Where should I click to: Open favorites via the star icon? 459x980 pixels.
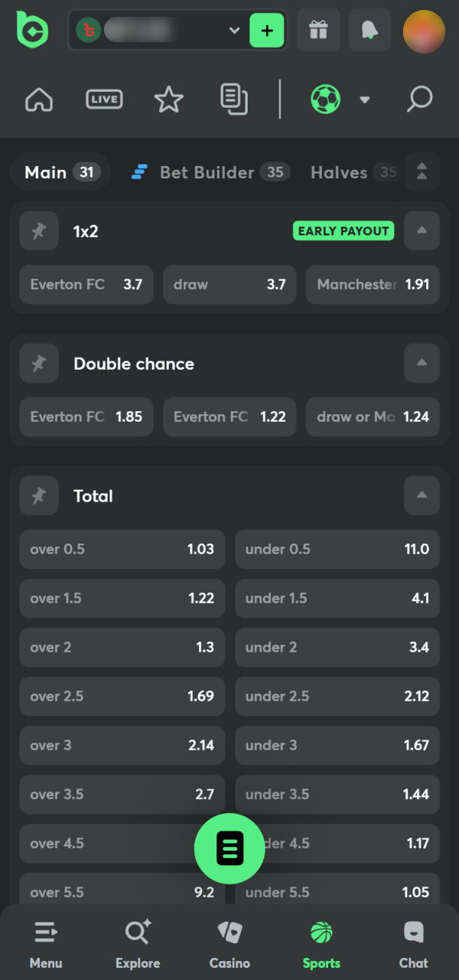tap(168, 99)
